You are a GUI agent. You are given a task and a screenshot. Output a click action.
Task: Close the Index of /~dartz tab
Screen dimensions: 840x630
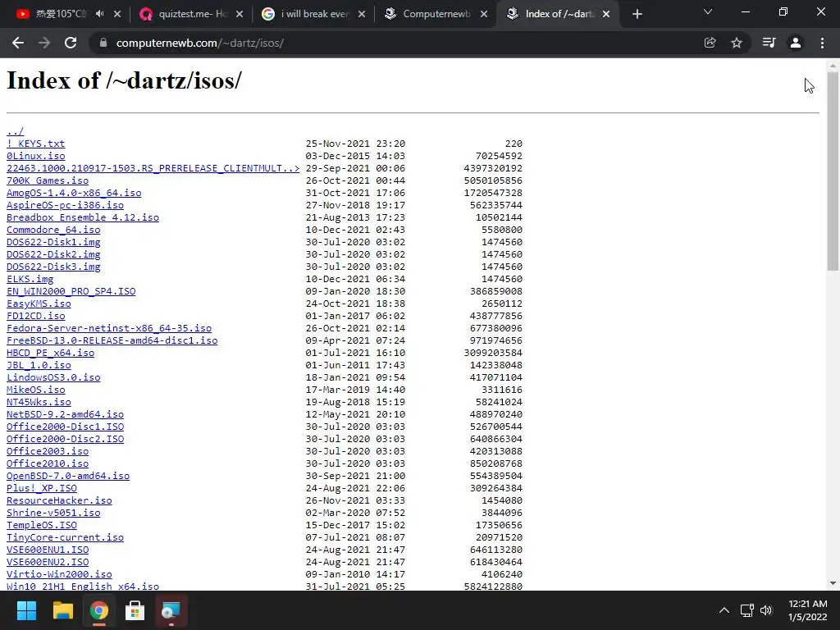(606, 14)
